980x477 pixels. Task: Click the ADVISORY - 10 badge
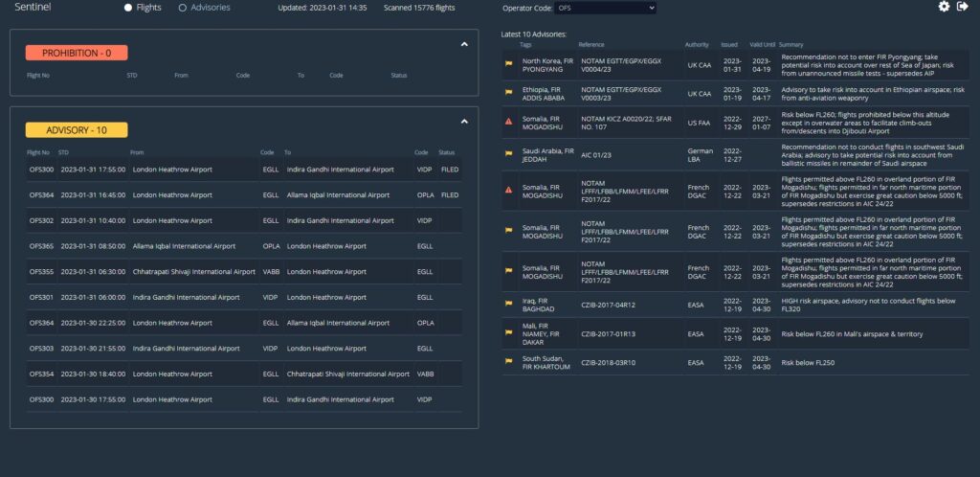[77, 130]
